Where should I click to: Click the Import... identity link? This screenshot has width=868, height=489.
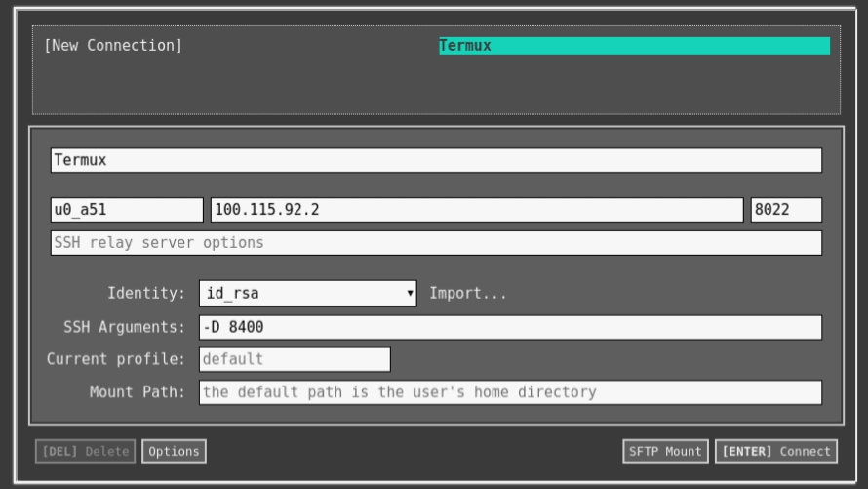pos(468,293)
